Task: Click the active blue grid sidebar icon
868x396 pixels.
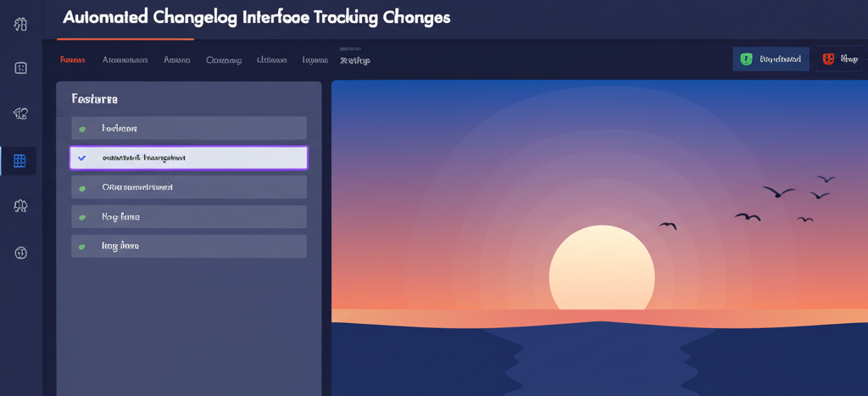Action: [20, 161]
